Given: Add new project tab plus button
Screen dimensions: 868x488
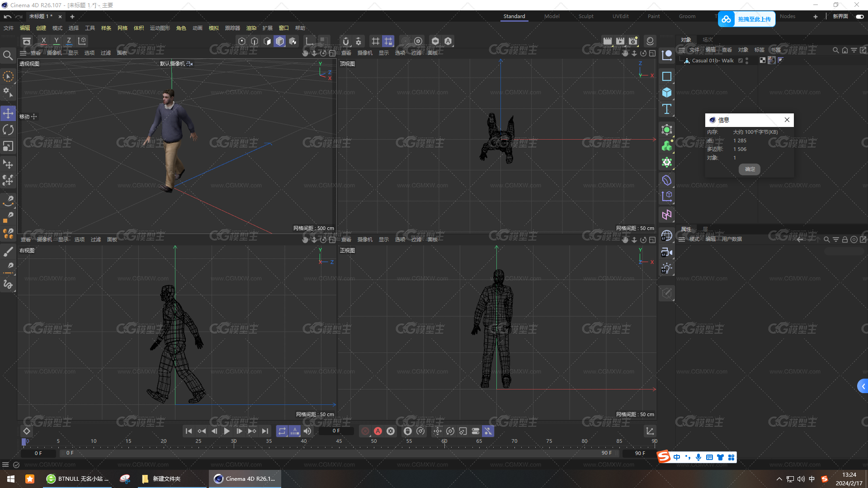Looking at the screenshot, I should pos(72,17).
